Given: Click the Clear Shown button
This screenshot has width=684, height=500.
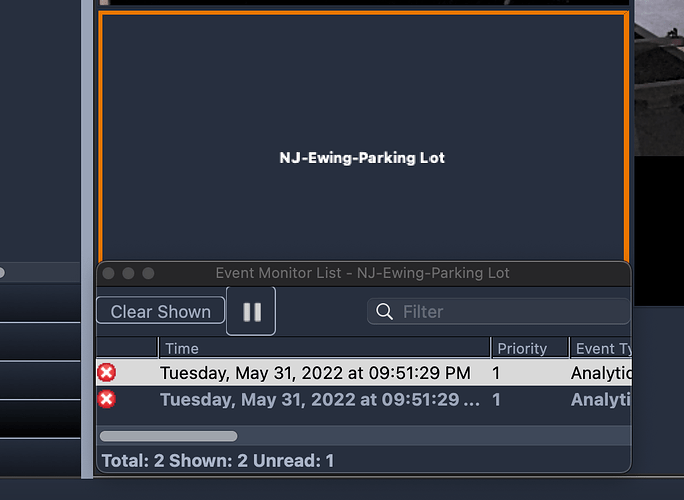Looking at the screenshot, I should (x=161, y=311).
